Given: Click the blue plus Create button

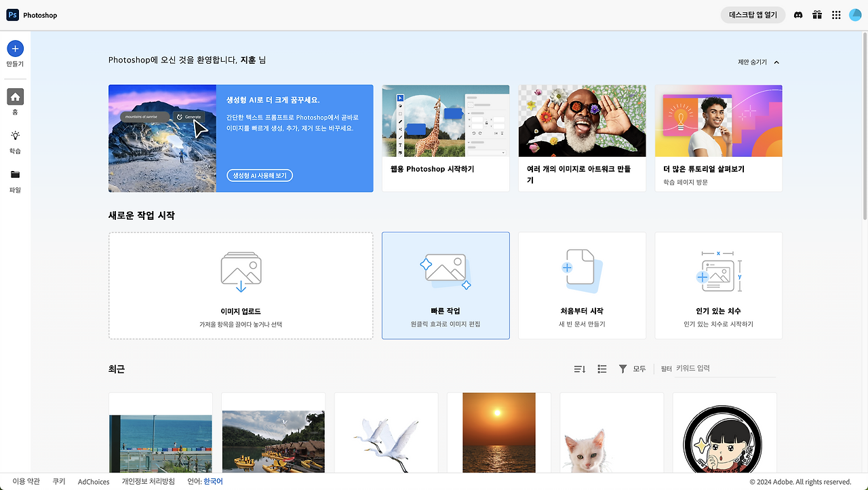Looking at the screenshot, I should tap(15, 48).
